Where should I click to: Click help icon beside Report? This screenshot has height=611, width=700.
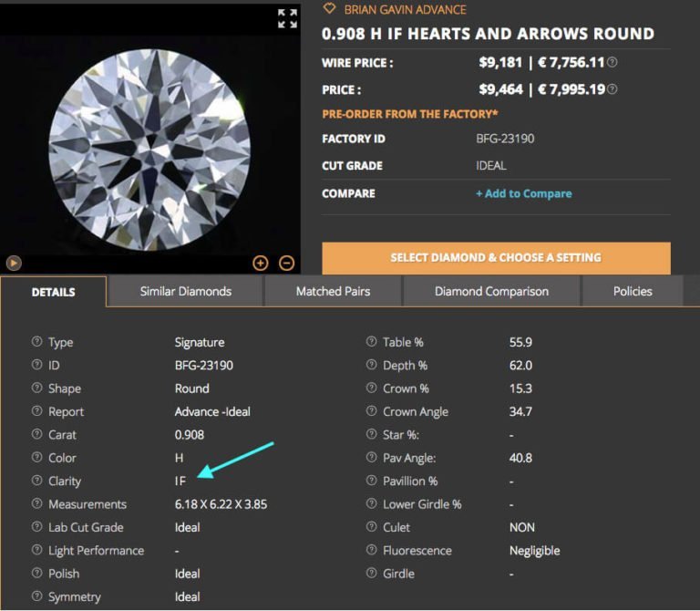(37, 411)
